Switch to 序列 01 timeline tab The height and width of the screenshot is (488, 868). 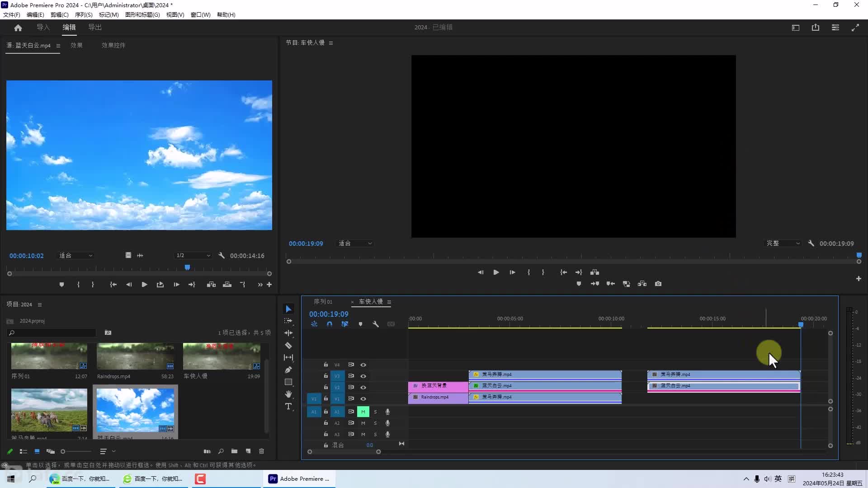(x=323, y=301)
